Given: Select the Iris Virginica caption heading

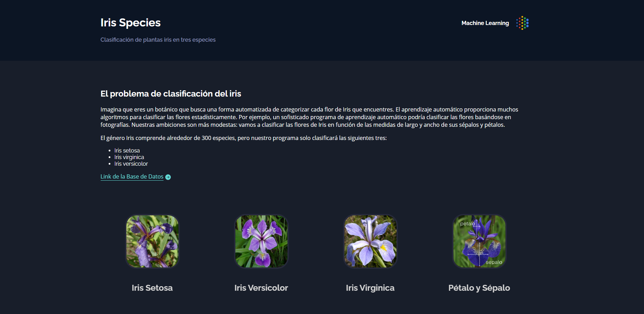Looking at the screenshot, I should (x=370, y=288).
